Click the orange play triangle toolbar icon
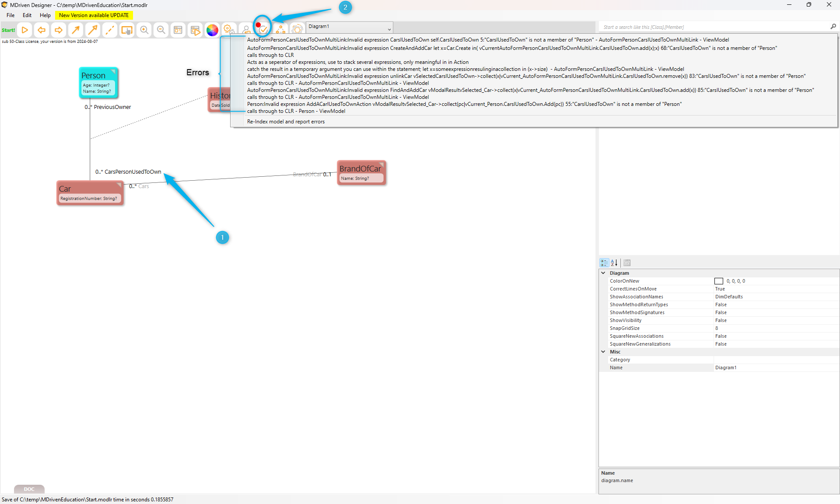Screen dimensions: 840x504 coord(25,30)
